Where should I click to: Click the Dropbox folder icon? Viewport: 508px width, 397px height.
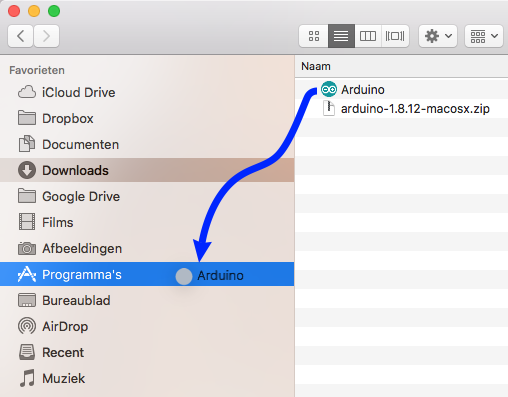point(27,118)
